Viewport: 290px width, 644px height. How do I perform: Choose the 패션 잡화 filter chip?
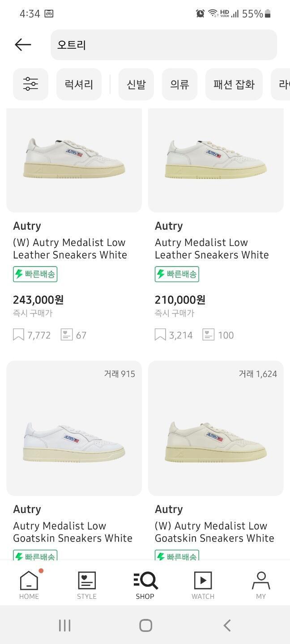234,84
